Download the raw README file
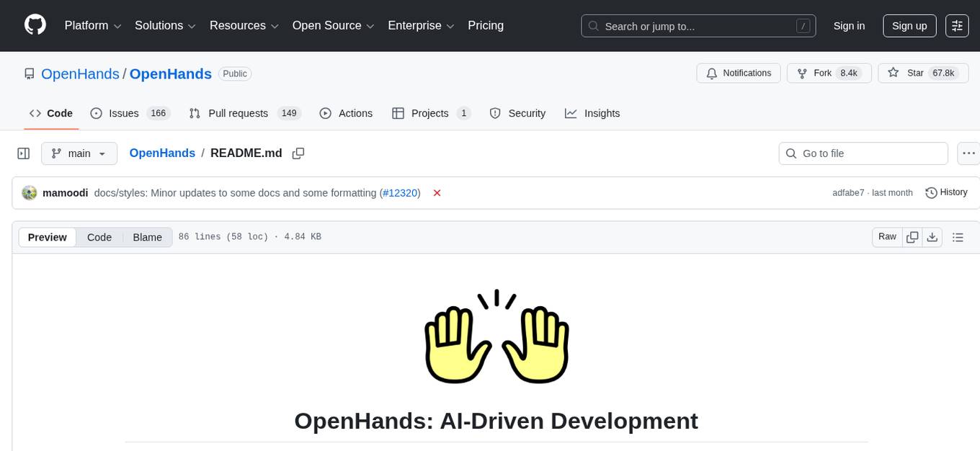 932,236
